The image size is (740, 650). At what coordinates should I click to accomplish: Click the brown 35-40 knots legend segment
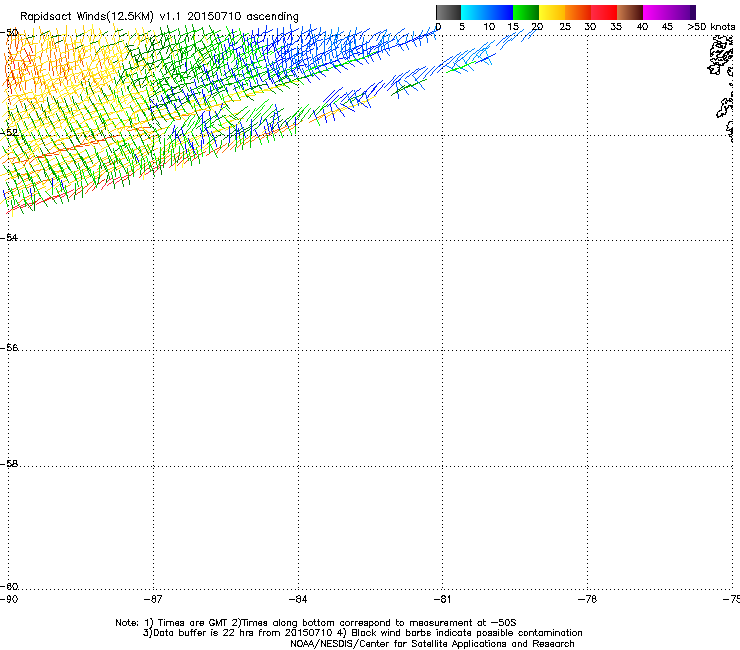pyautogui.click(x=630, y=12)
